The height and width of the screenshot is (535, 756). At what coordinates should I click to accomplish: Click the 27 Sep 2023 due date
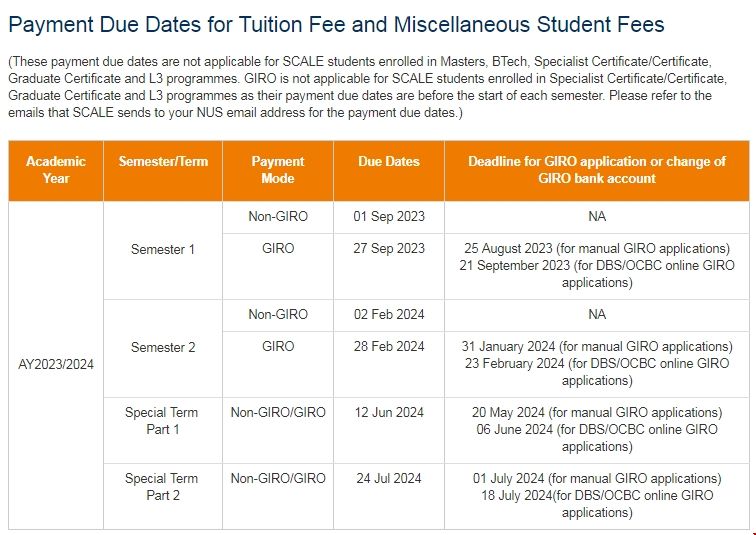pyautogui.click(x=389, y=249)
